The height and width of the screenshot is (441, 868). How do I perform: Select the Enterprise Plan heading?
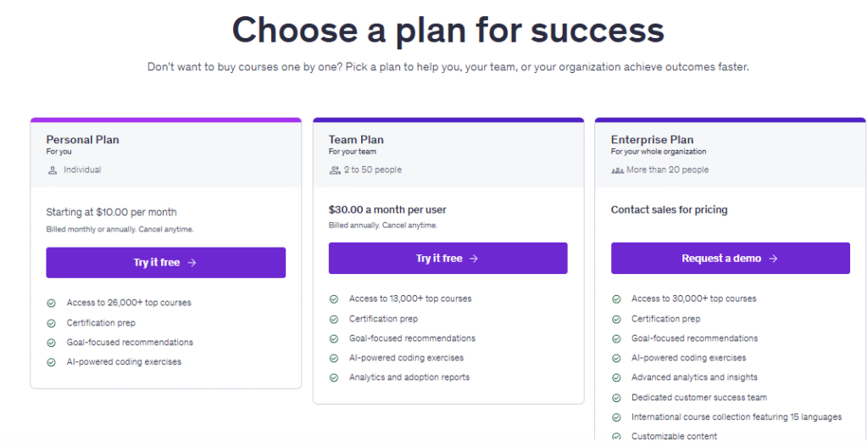652,140
